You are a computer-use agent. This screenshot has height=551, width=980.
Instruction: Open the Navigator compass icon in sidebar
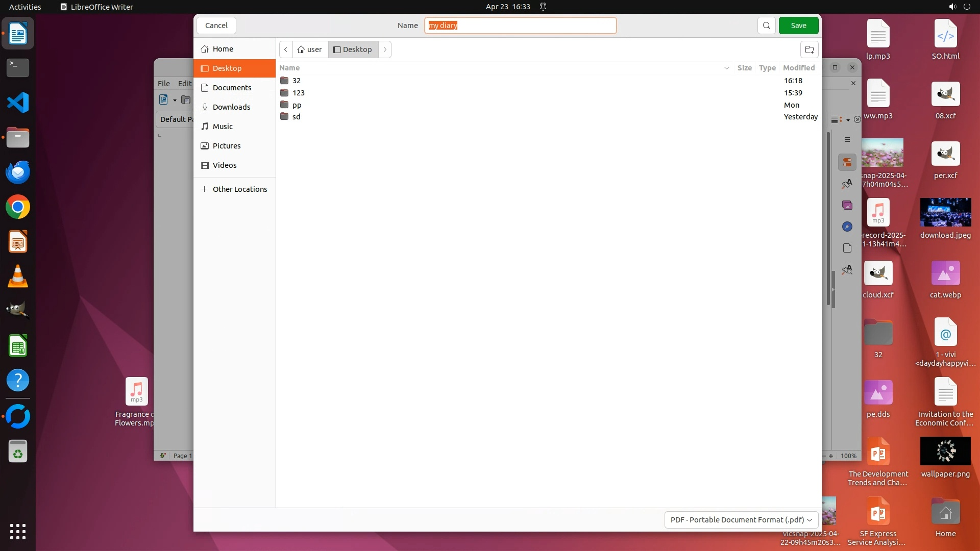[x=847, y=227]
